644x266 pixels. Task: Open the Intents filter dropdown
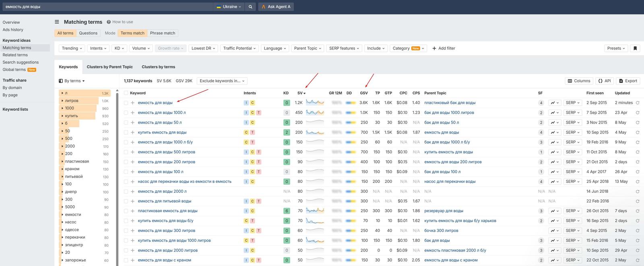pos(99,48)
